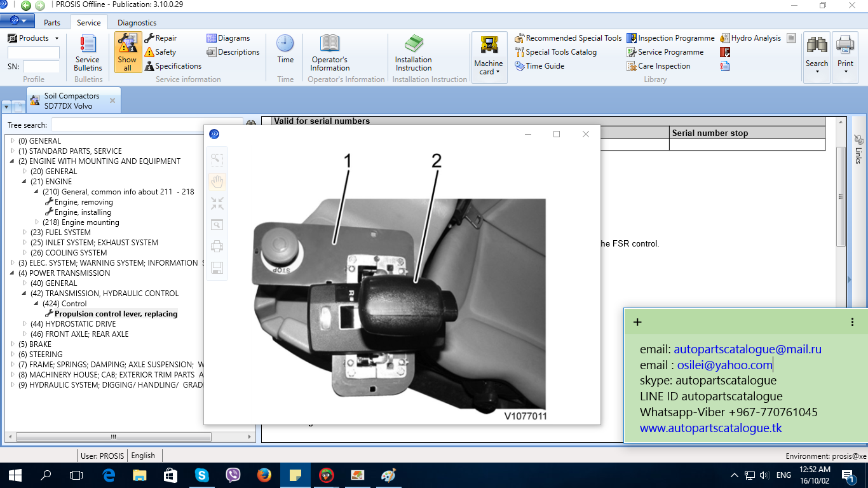The height and width of the screenshot is (488, 868).
Task: Go forward with the green forward arrow
Action: point(40,6)
